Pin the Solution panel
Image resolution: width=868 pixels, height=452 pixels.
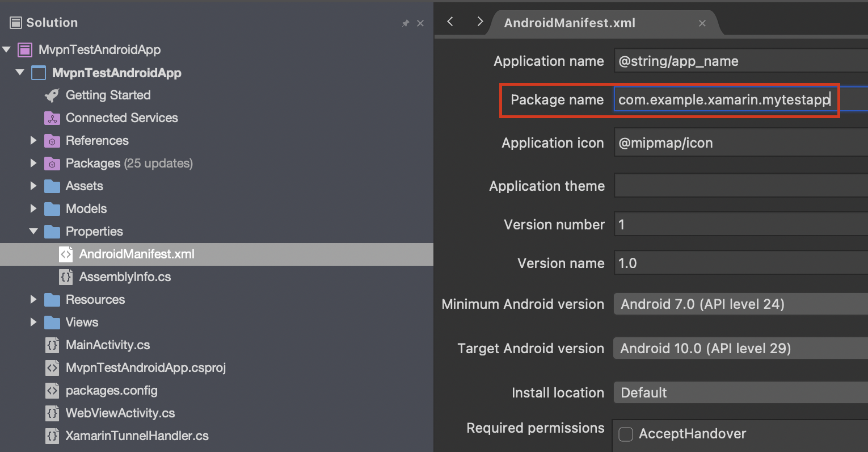pos(405,23)
